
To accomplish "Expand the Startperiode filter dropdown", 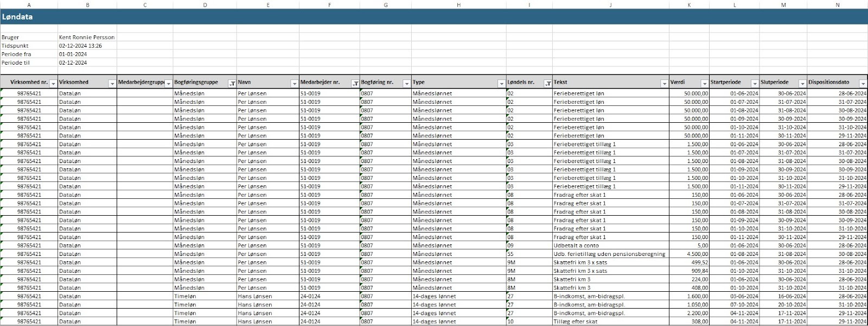I will point(754,83).
